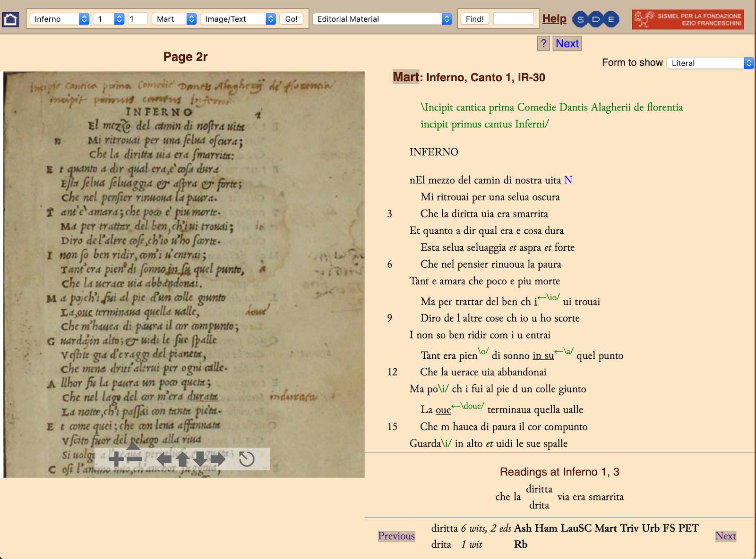Open the Help link

point(554,19)
